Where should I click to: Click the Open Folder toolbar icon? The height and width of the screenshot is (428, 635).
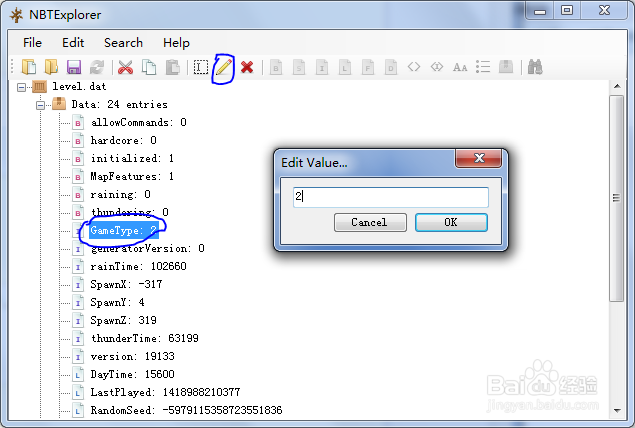click(51, 67)
